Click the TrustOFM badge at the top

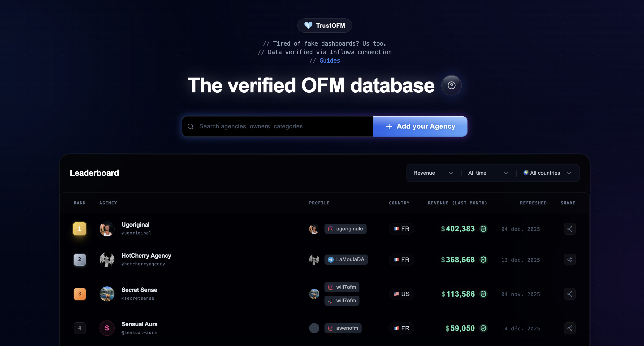[x=324, y=25]
